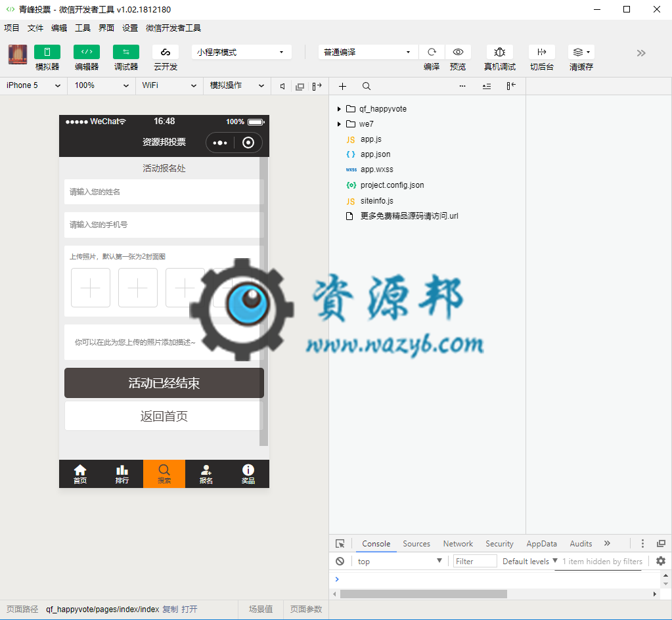Toggle the 编辑器 editor panel button
Image resolution: width=672 pixels, height=620 pixels.
tap(87, 52)
